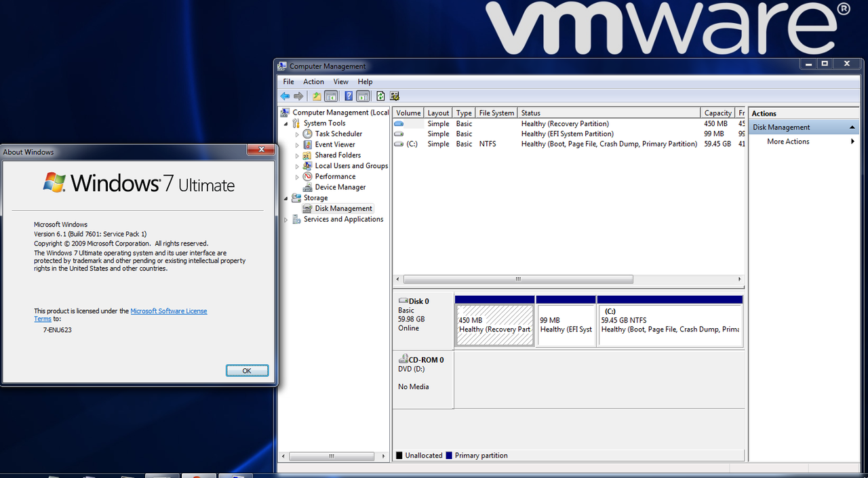Screen dimensions: 868x478
Task: Toggle the Show/Hide Action Pane icon
Action: (x=363, y=96)
